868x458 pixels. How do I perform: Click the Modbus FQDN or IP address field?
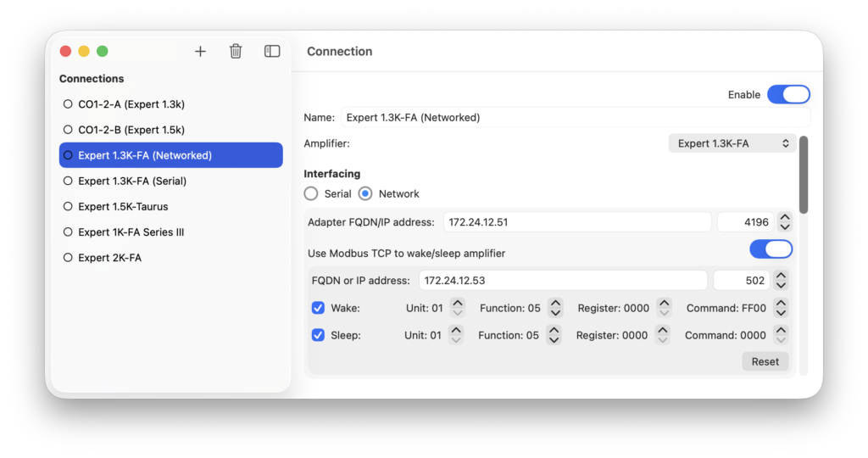click(x=563, y=280)
